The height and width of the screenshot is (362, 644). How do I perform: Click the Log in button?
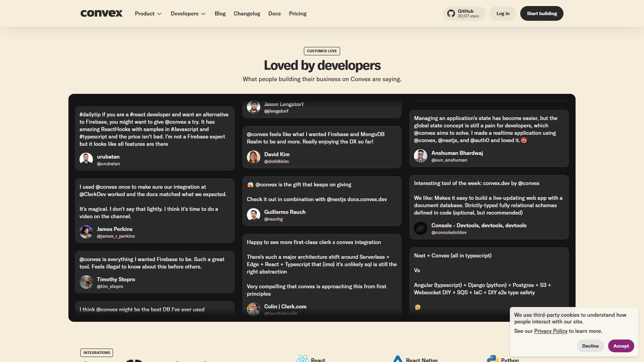(x=503, y=13)
